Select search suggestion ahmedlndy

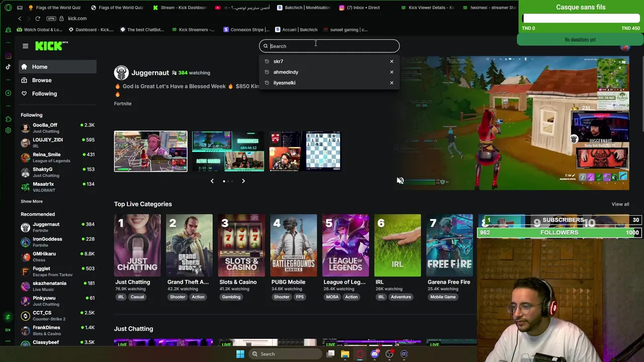[x=286, y=72]
